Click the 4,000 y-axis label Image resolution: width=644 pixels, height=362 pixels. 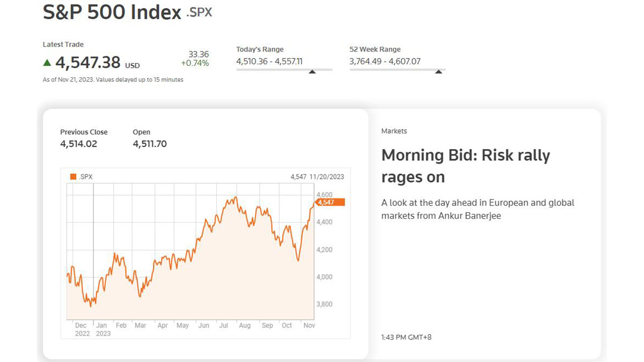click(325, 277)
